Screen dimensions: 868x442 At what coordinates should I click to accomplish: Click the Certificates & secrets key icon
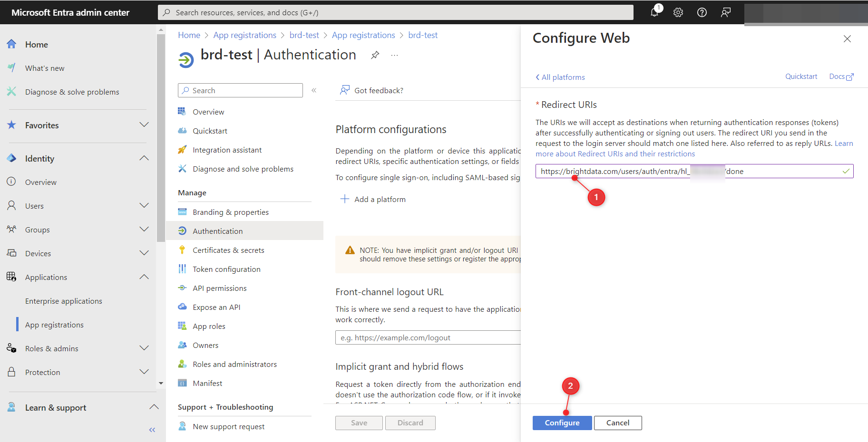(182, 250)
